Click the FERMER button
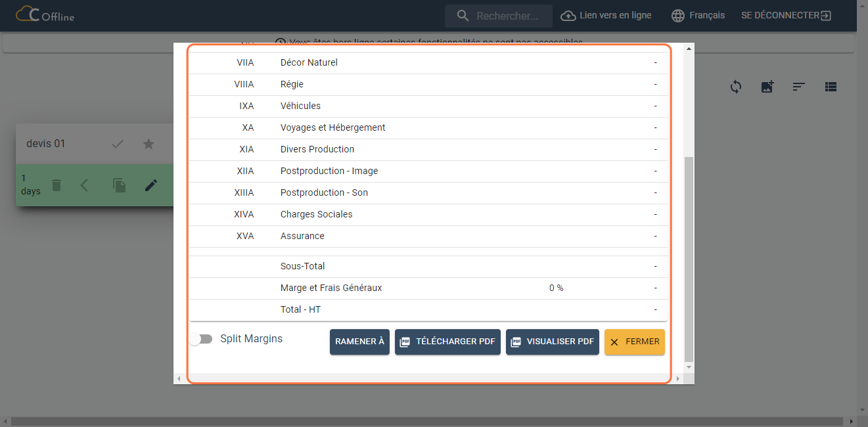 pos(635,342)
